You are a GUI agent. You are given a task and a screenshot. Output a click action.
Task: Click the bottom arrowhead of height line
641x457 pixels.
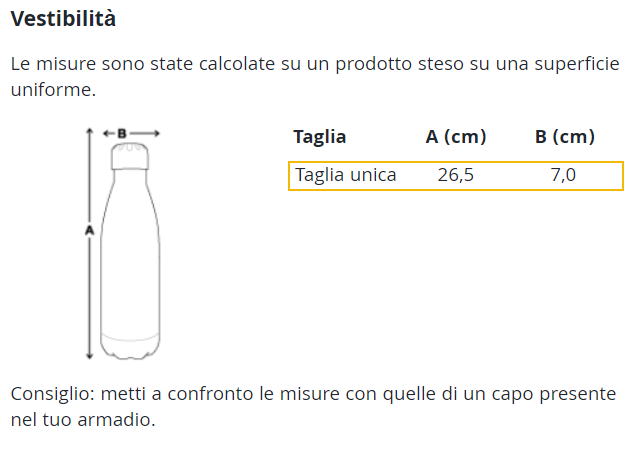click(x=90, y=355)
